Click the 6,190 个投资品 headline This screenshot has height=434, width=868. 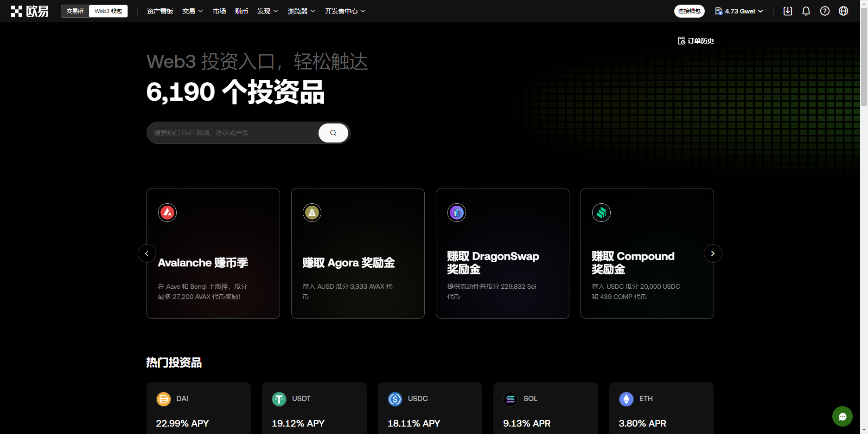(x=236, y=92)
